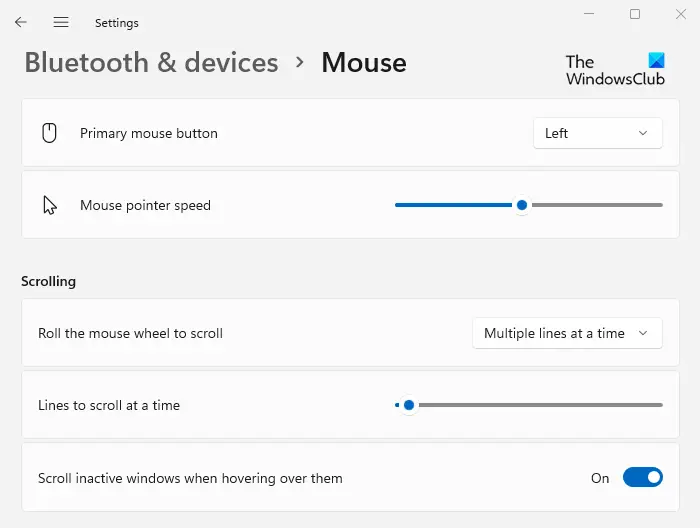The image size is (700, 528).
Task: Click the Lines to scroll slider thumb
Action: [x=408, y=405]
